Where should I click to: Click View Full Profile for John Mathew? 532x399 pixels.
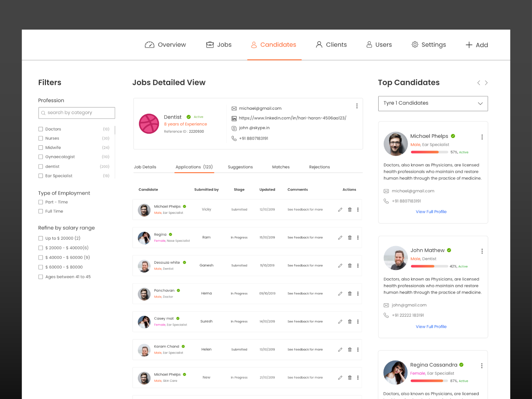coord(431,327)
